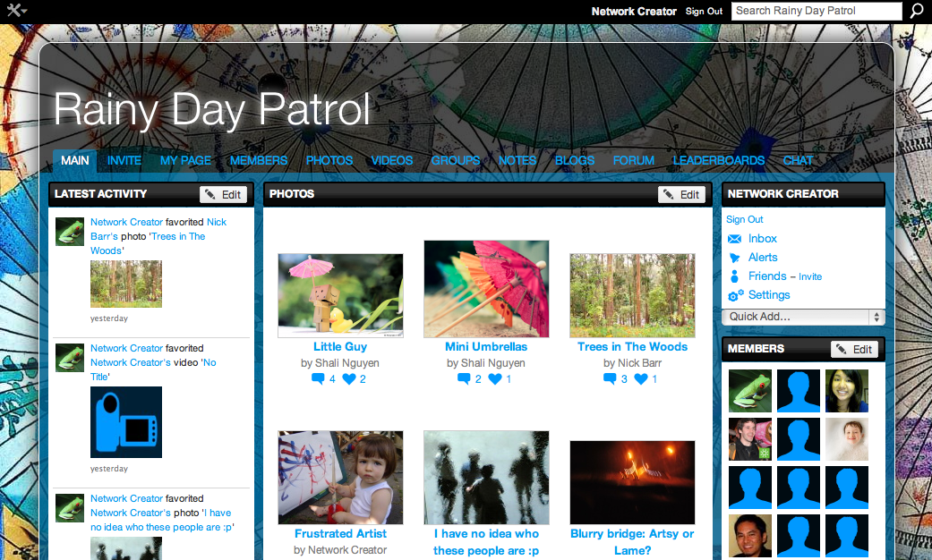Click the smiling woman member avatar
932x560 pixels.
point(847,391)
